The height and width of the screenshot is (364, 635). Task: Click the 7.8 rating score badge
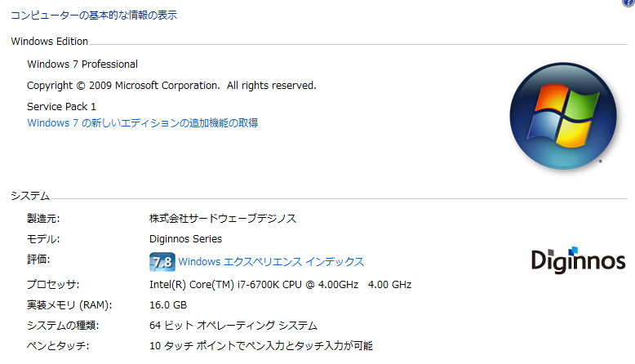point(161,262)
